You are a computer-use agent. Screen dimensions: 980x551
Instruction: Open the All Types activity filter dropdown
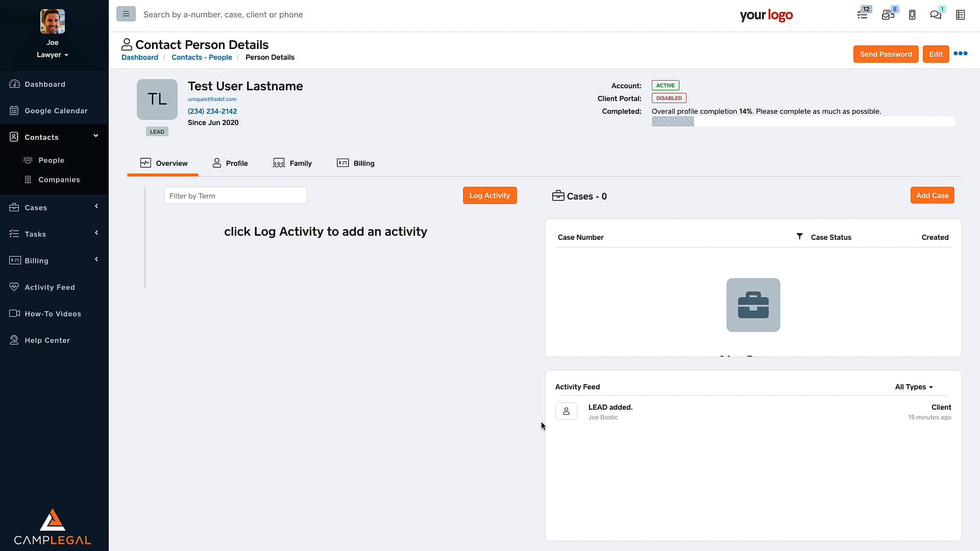point(914,387)
